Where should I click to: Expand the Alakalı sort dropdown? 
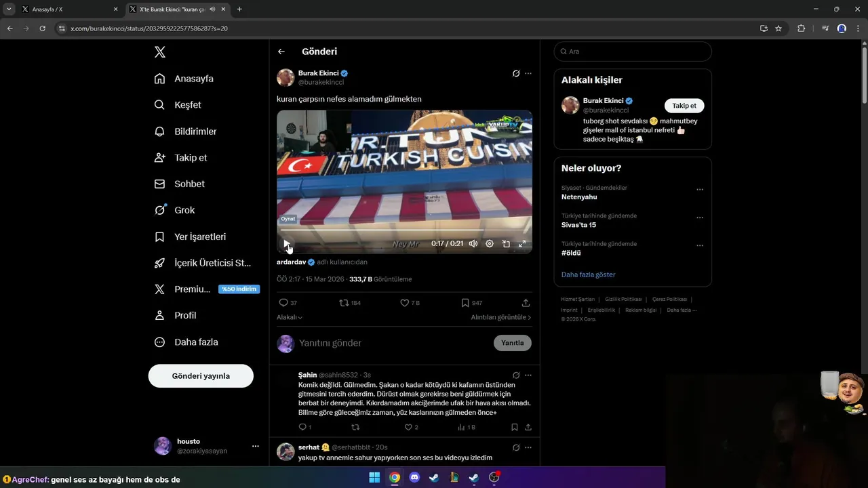coord(290,317)
